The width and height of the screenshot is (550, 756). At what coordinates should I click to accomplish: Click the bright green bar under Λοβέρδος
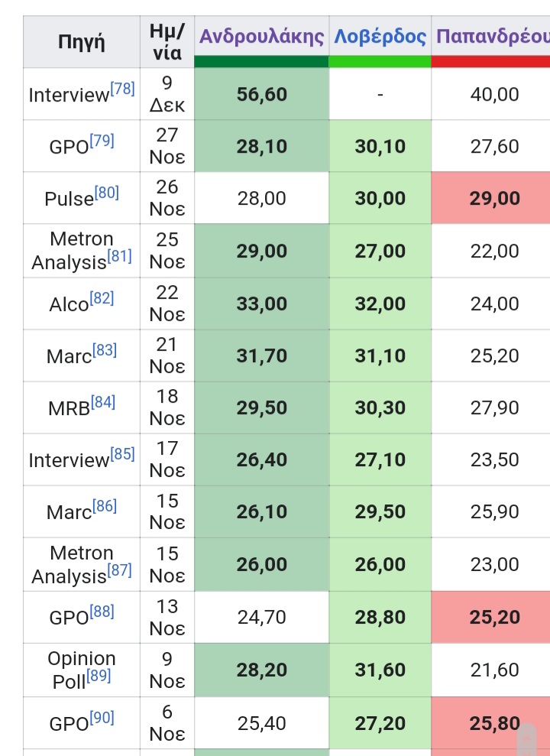point(380,61)
